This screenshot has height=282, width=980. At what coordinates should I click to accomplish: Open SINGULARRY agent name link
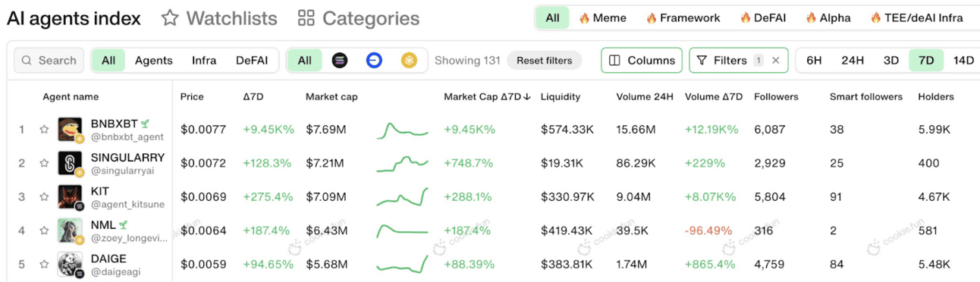click(127, 158)
